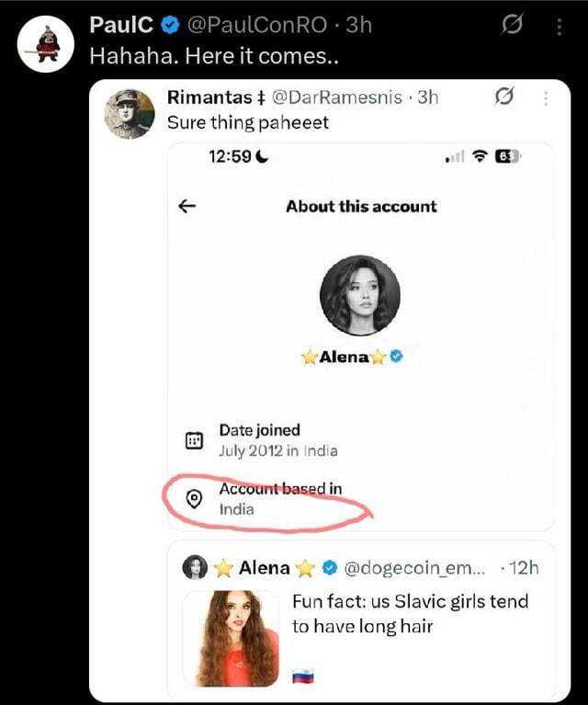588x705 pixels.
Task: Click Alena's small avatar in quoted post
Action: (x=195, y=568)
